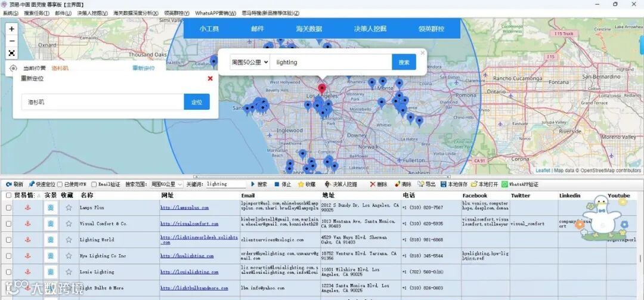
Task: Open the 系统(S) menu
Action: (x=10, y=13)
